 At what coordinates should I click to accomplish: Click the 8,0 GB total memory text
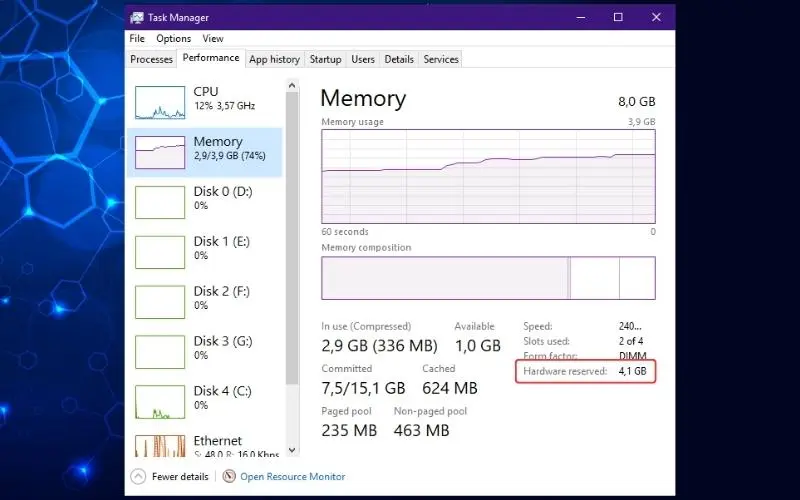point(637,102)
